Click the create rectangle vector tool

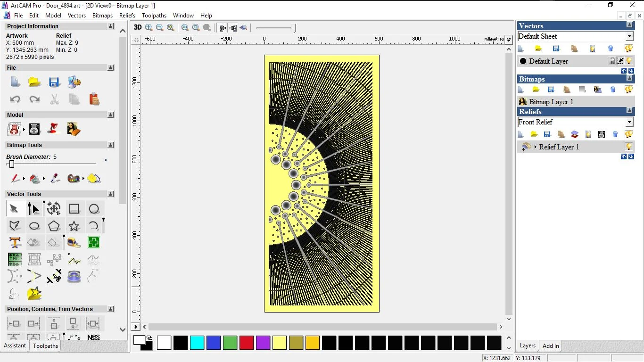click(74, 209)
